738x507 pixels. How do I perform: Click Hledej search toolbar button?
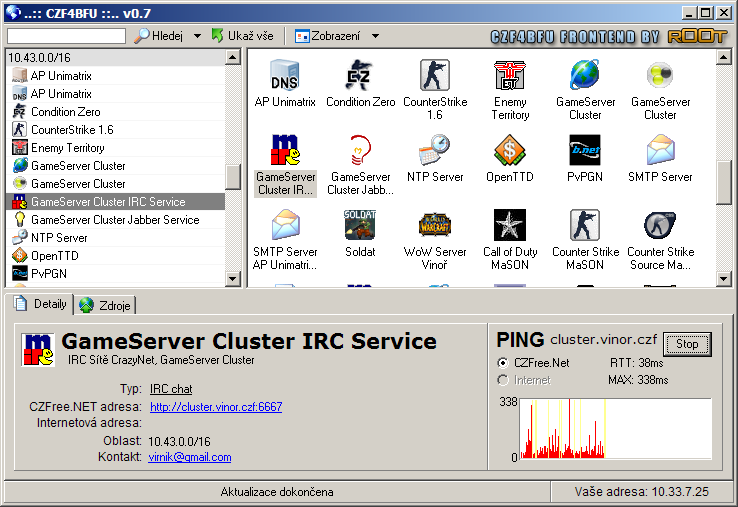(159, 36)
